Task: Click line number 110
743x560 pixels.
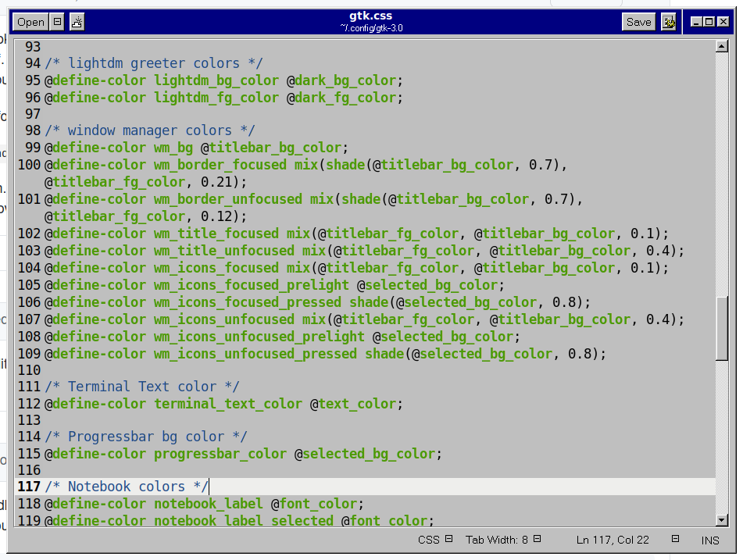Action: point(30,370)
